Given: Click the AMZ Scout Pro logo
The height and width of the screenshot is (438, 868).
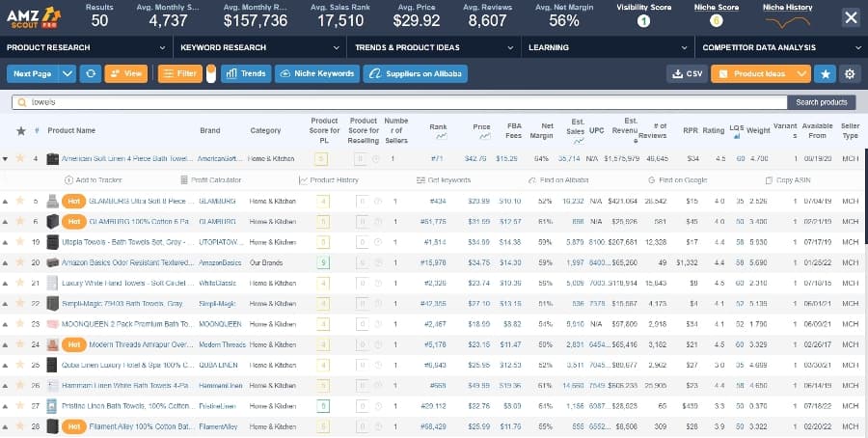Looking at the screenshot, I should point(33,17).
